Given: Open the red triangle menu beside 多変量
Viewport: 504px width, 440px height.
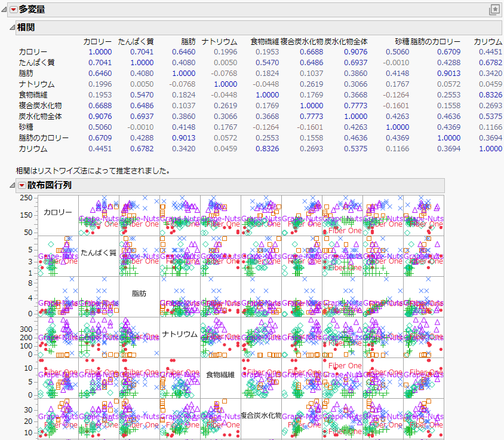Looking at the screenshot, I should pyautogui.click(x=14, y=10).
